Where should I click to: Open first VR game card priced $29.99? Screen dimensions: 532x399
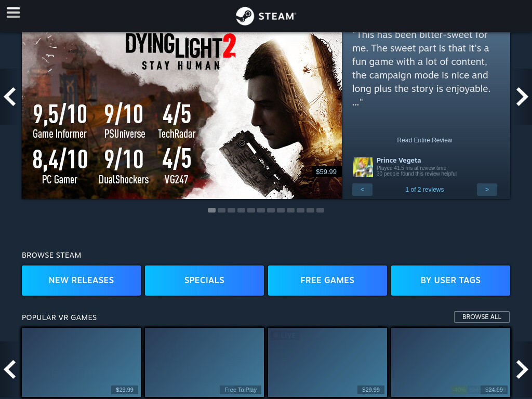coord(81,362)
